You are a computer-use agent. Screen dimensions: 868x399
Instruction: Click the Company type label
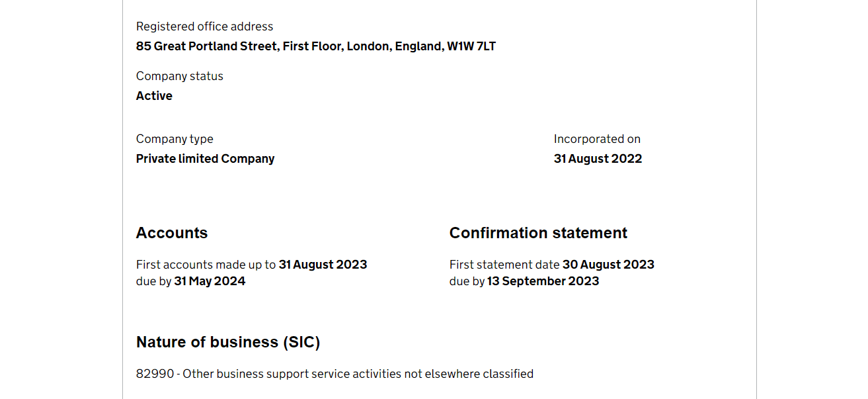175,139
